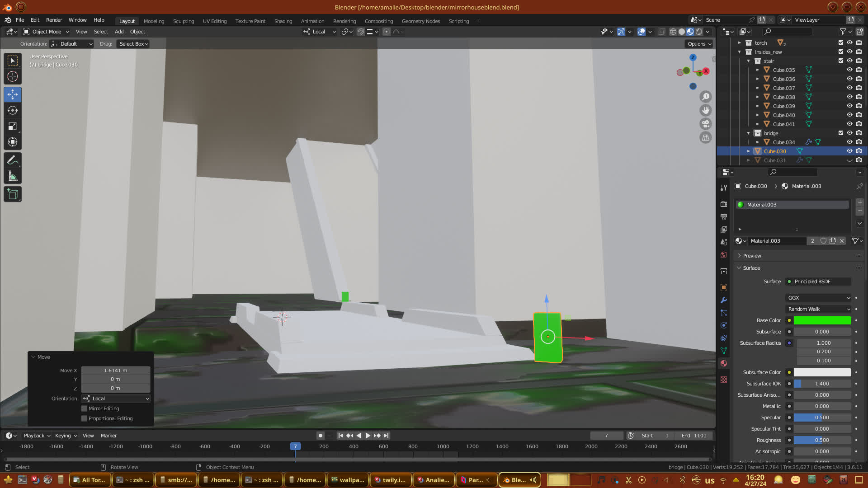Collapse the bridge collection in outliner
Image resolution: width=868 pixels, height=488 pixels.
(x=749, y=133)
